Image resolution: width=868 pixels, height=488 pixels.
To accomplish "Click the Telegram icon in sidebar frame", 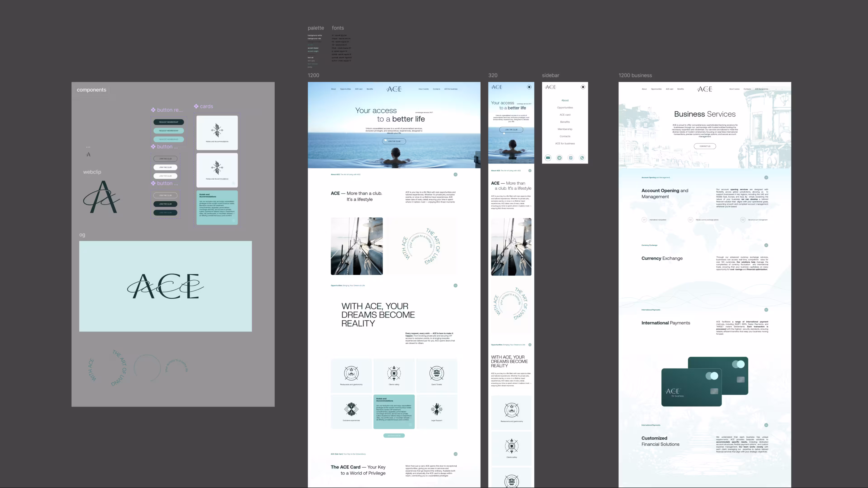I will [x=559, y=158].
